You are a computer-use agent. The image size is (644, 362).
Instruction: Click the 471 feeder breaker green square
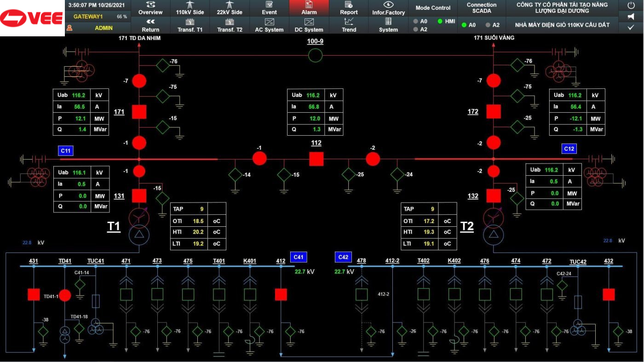126,294
